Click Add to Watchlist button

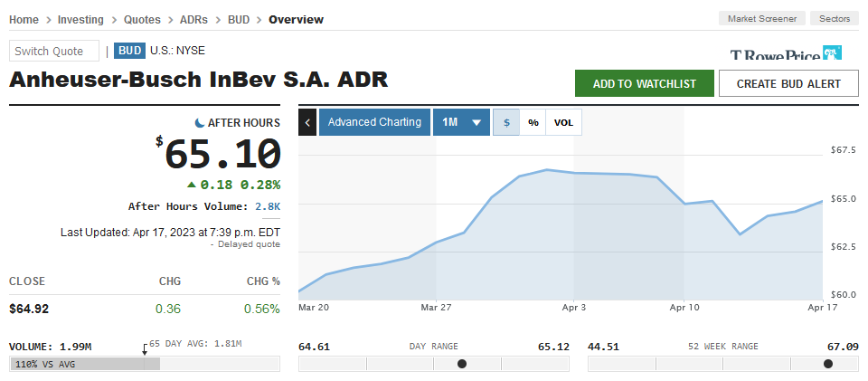(645, 83)
